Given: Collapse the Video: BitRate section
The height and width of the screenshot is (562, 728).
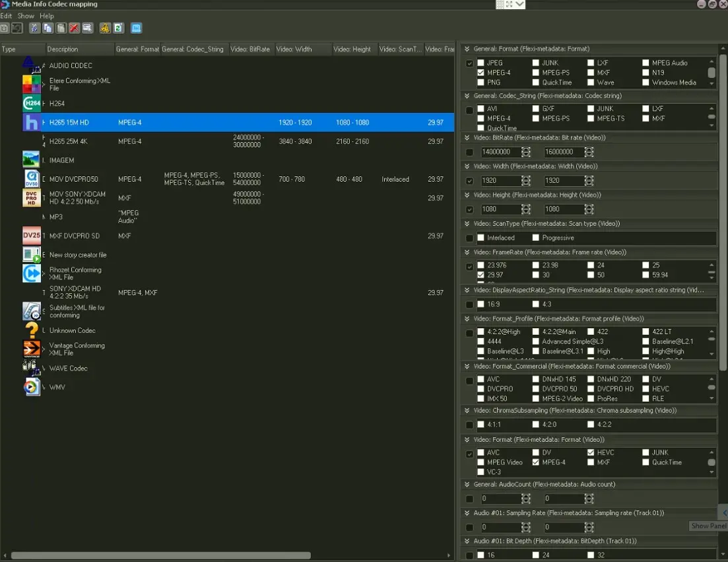Looking at the screenshot, I should tap(467, 138).
